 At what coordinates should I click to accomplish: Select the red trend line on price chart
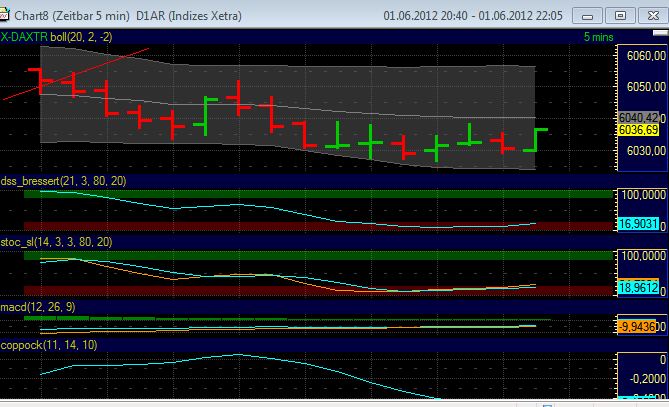[76, 74]
